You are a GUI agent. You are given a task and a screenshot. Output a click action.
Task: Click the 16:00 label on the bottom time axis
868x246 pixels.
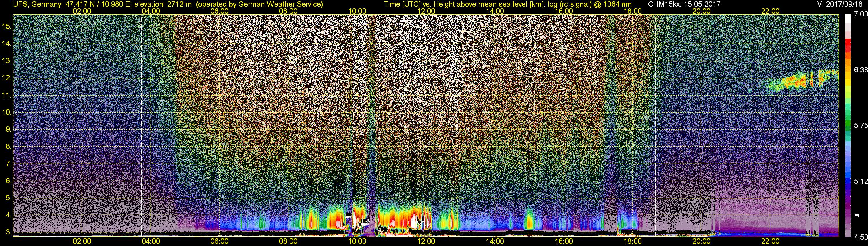[x=564, y=241]
